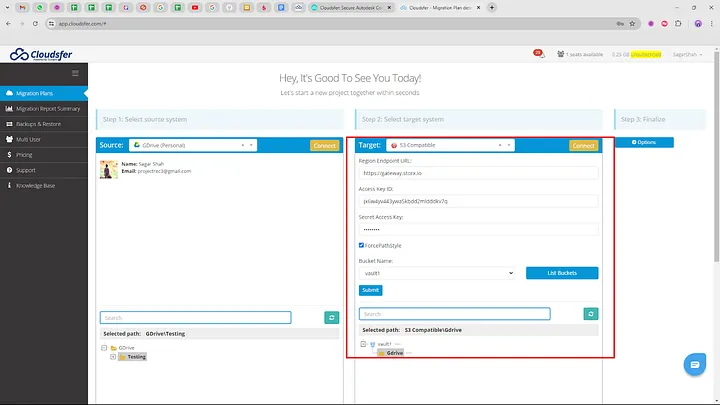Open the chat support widget
This screenshot has width=720, height=405.
695,364
